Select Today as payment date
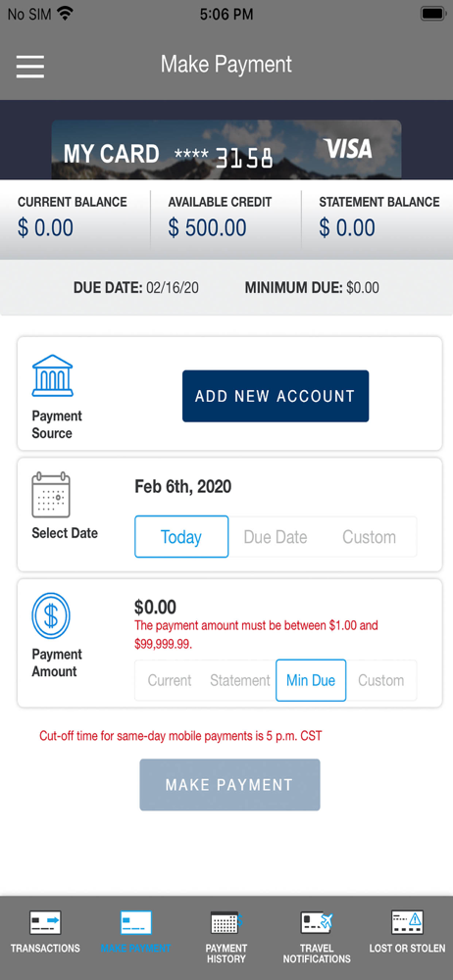Screen dimensions: 453x980 [x=181, y=537]
